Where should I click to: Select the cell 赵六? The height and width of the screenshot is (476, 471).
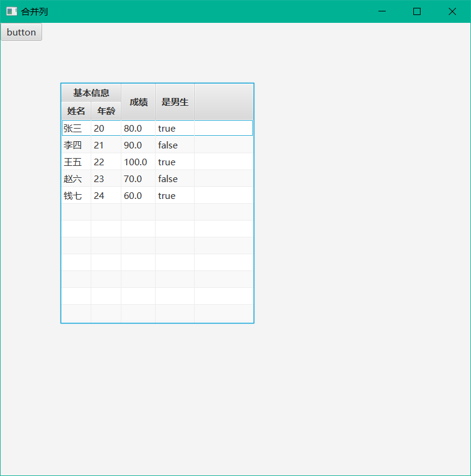[x=76, y=178]
